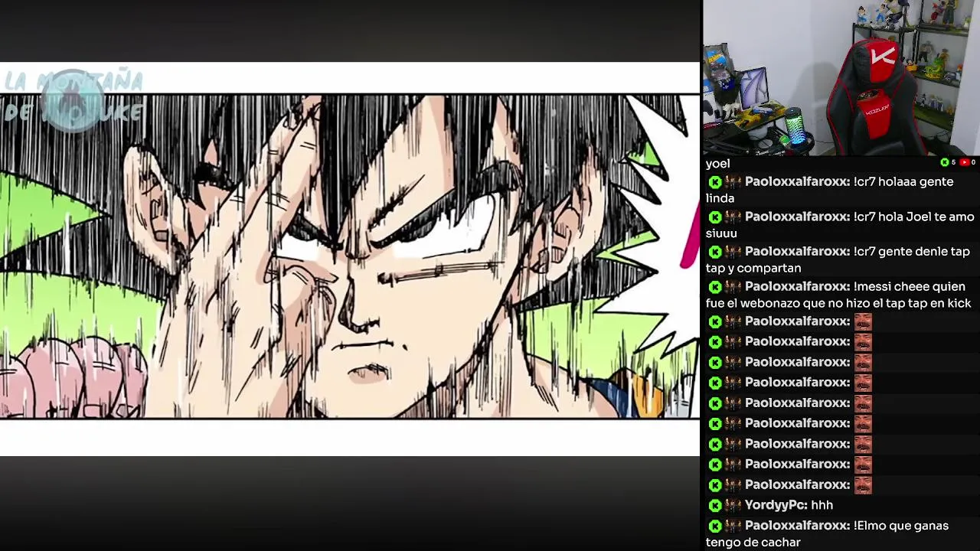Click "fue el webonazo que no hizo" chat line
This screenshot has height=551, width=980.
click(838, 304)
